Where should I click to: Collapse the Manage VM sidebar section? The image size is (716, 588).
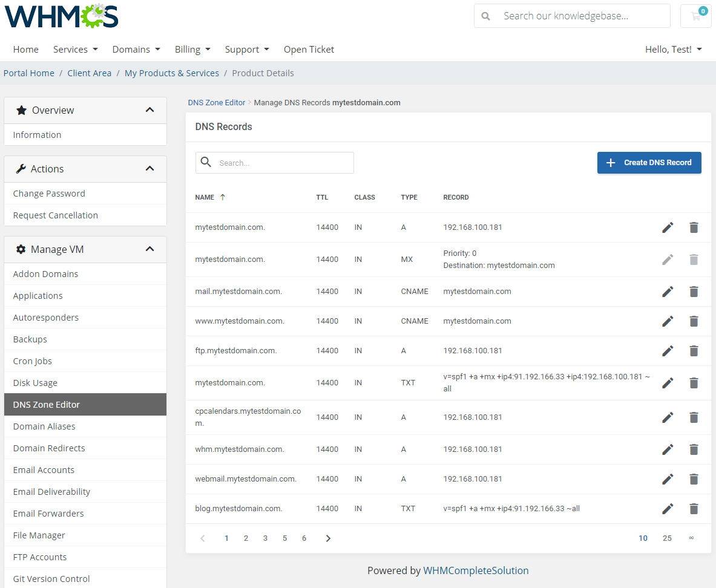[149, 249]
